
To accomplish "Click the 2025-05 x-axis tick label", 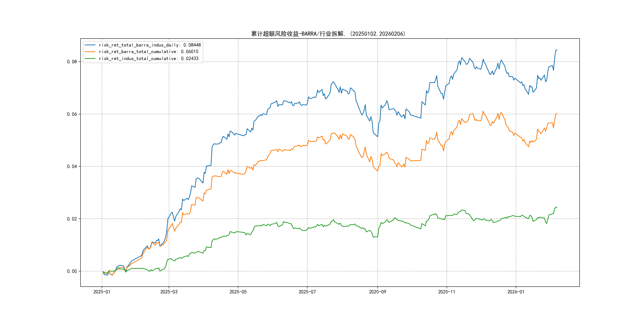I will pyautogui.click(x=238, y=292).
